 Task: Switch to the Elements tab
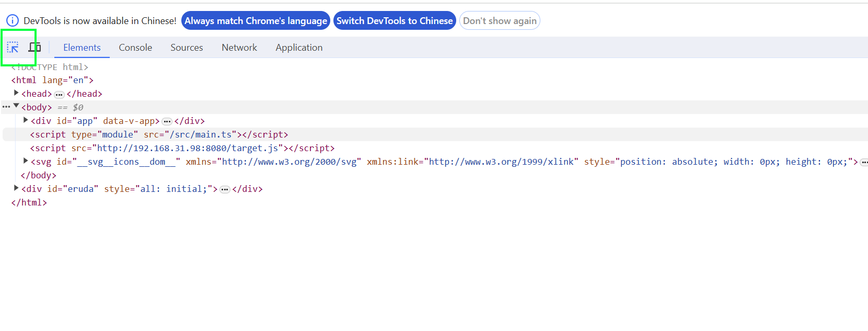point(82,48)
